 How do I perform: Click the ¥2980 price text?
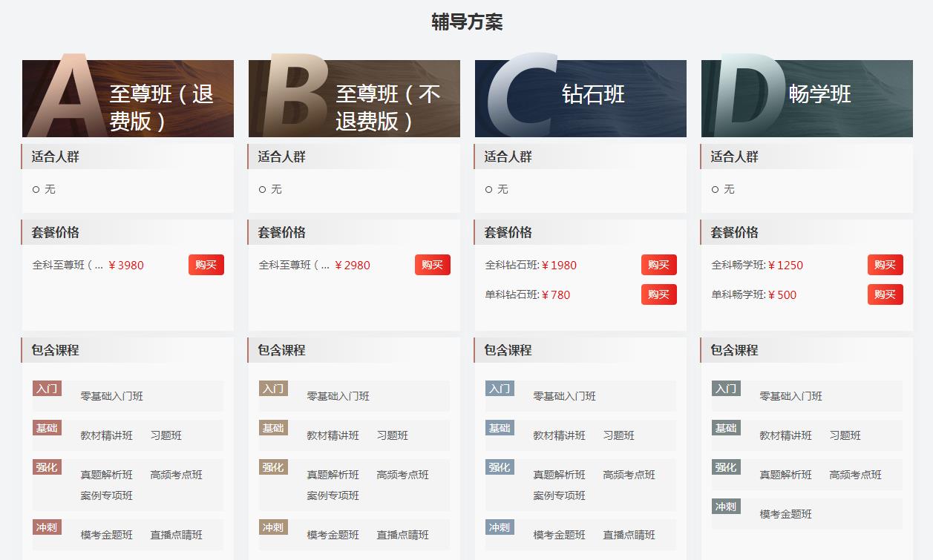tap(353, 265)
